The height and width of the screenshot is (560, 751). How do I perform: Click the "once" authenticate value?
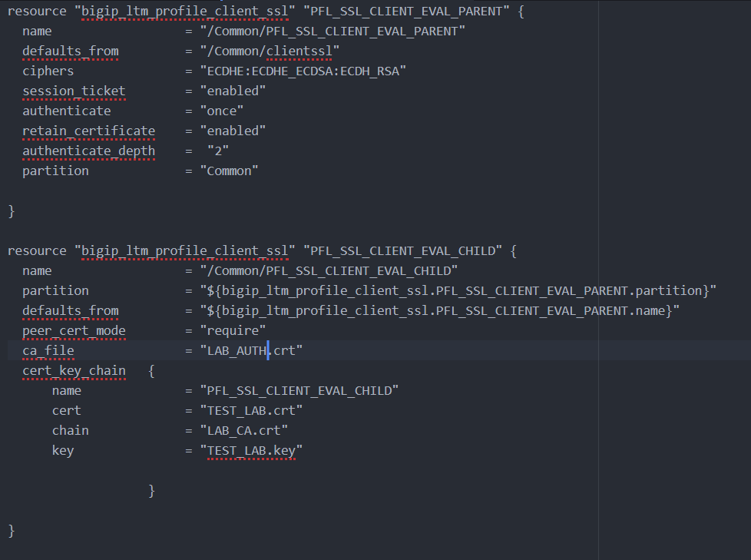(x=222, y=111)
